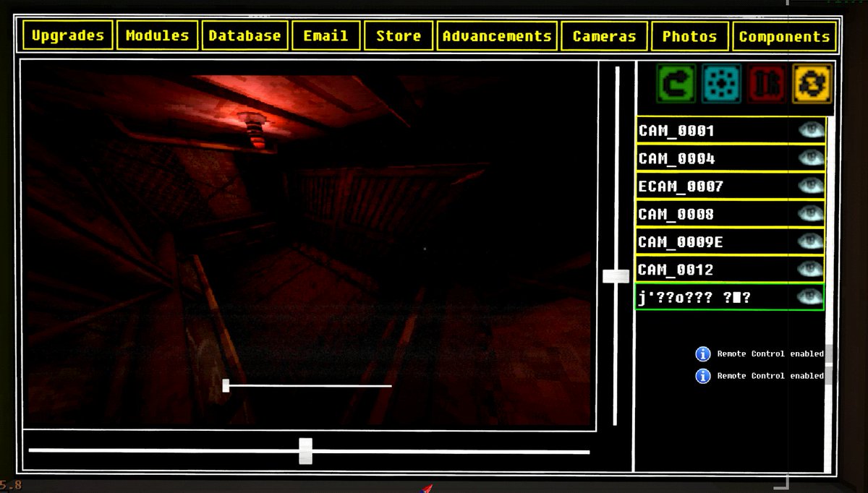Toggle eye icon on the glitched camera row
Screen dimensions: 868x493
point(811,296)
